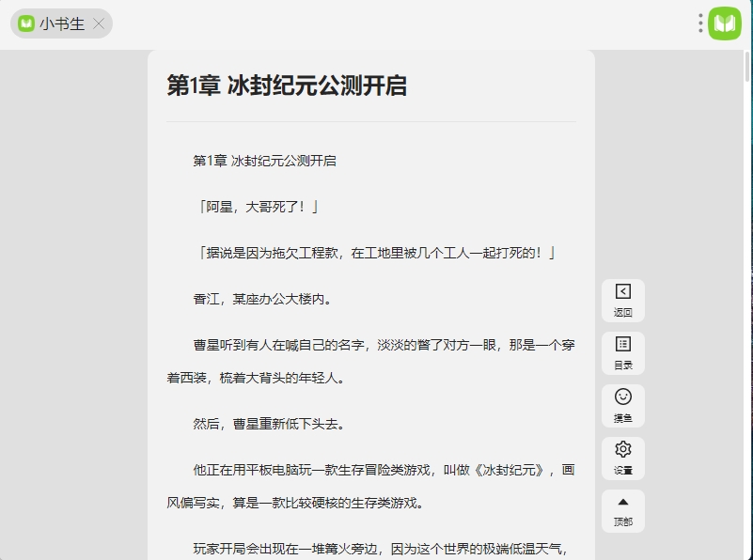Click the bold chapter heading 第1章 冰封纪元公测开启

[287, 86]
